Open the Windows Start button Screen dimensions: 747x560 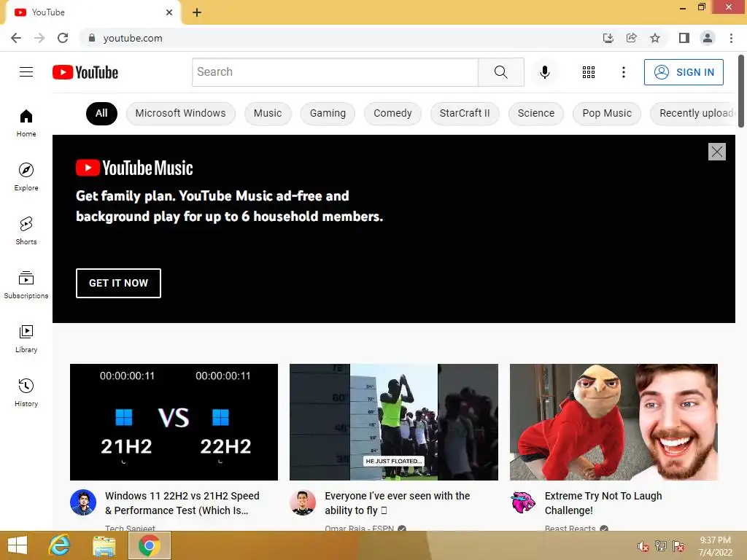[18, 545]
